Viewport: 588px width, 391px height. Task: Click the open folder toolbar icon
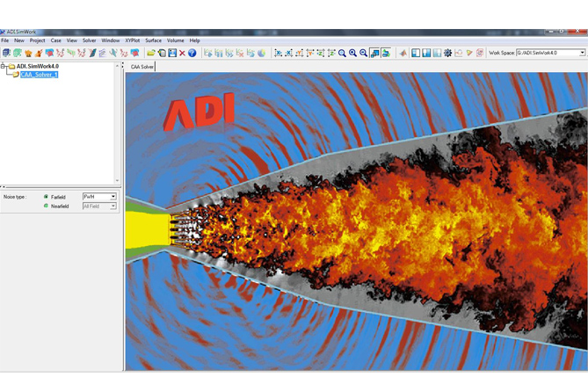[x=151, y=53]
